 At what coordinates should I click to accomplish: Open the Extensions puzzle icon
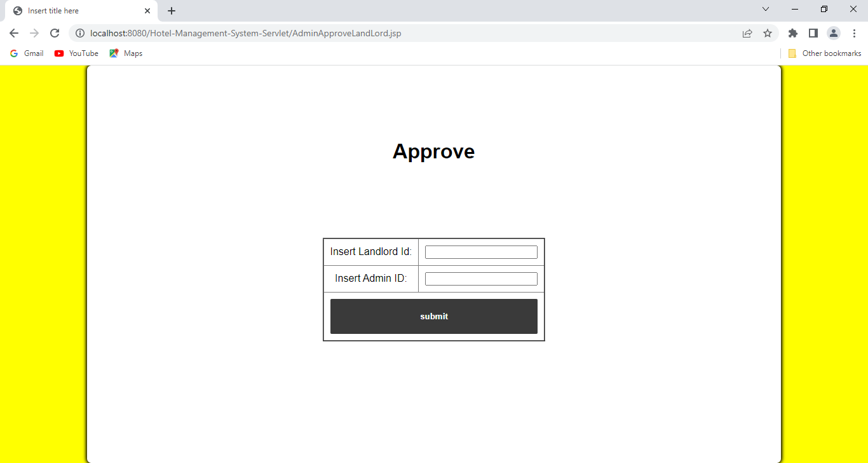(793, 33)
